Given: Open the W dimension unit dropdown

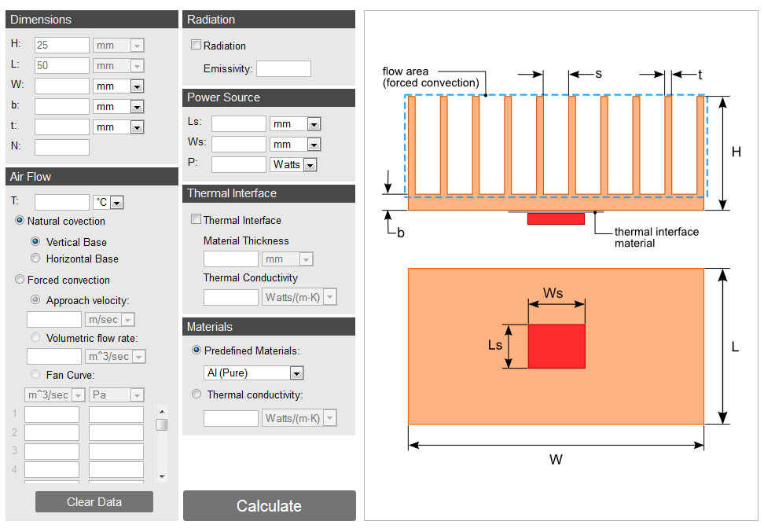Looking at the screenshot, I should (x=118, y=86).
